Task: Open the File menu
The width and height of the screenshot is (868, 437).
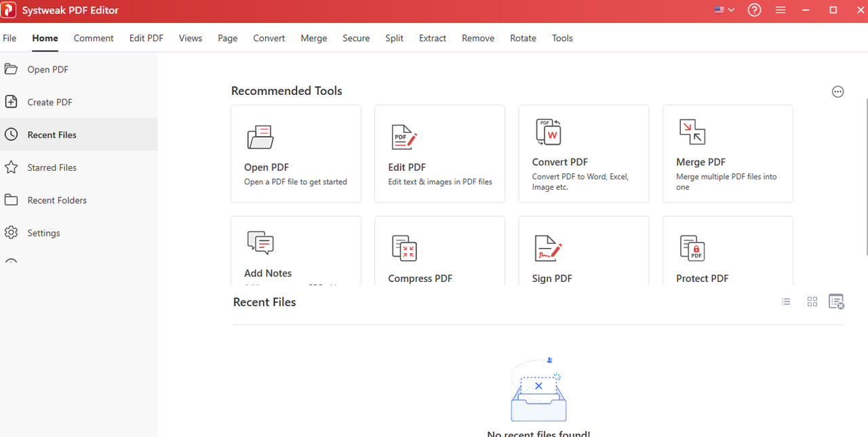Action: click(9, 38)
